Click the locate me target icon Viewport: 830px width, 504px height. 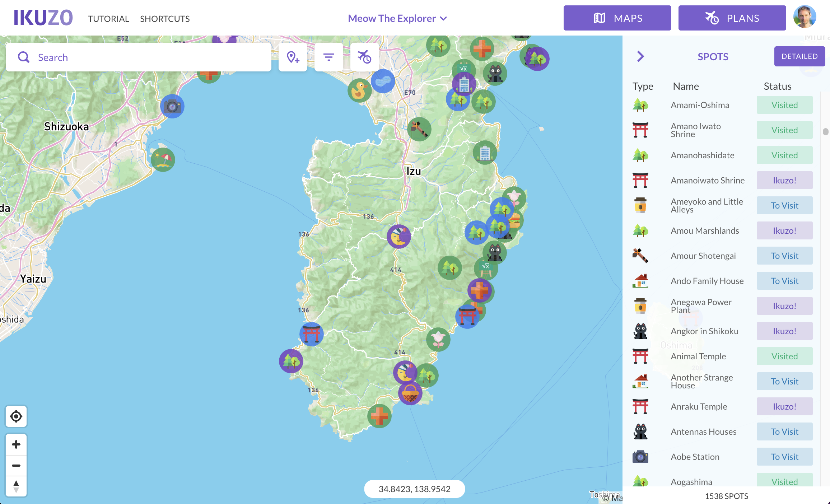(16, 416)
